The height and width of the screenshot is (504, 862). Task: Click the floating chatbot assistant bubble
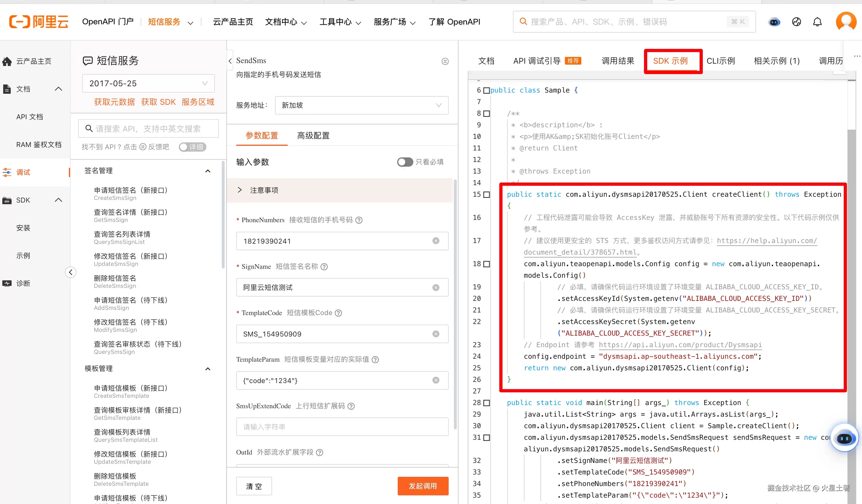point(844,438)
